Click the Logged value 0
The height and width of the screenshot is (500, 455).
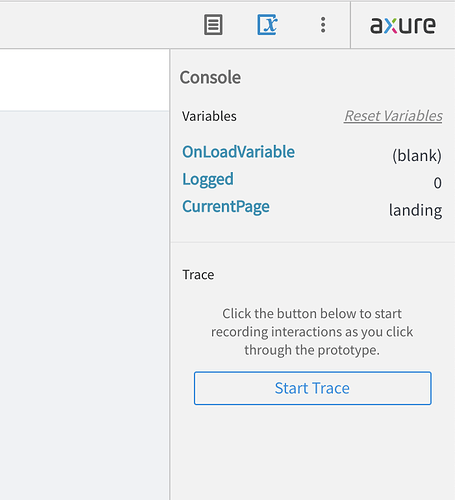tap(438, 183)
